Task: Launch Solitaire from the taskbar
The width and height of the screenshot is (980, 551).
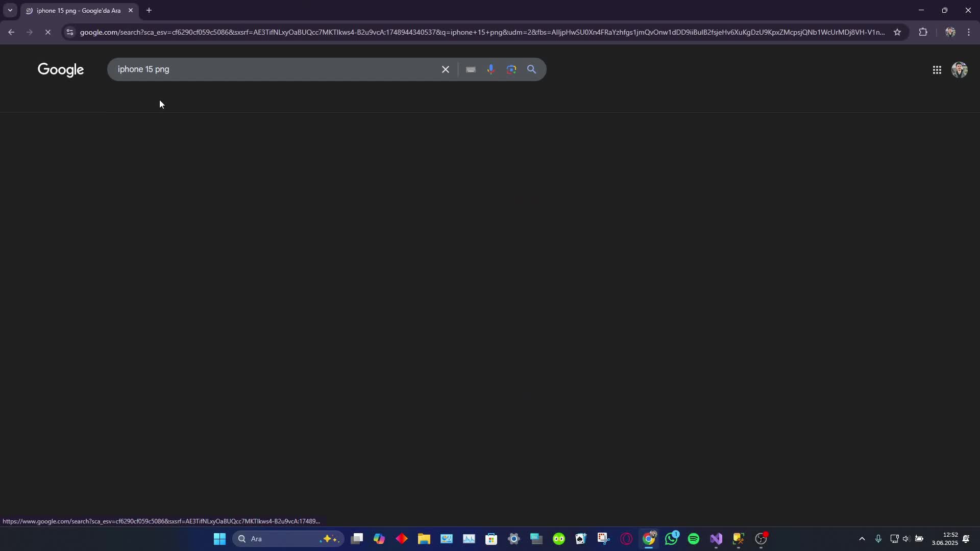Action: (x=581, y=539)
